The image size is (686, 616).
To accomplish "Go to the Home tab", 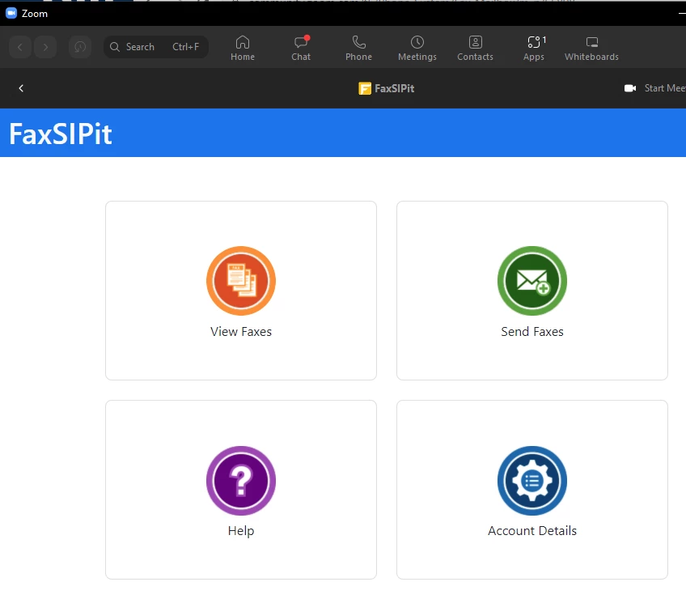I will [x=243, y=48].
